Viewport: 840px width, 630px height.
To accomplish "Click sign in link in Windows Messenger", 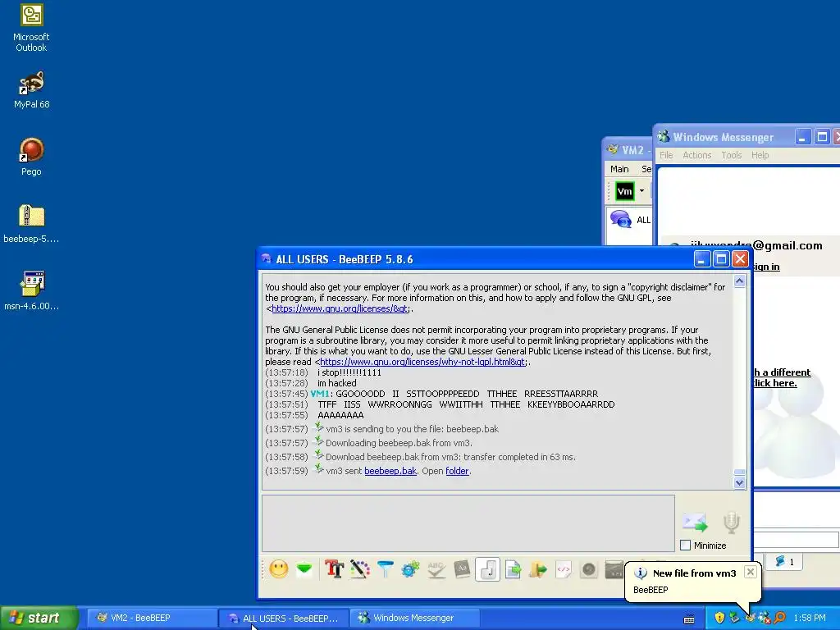I will coord(766,267).
